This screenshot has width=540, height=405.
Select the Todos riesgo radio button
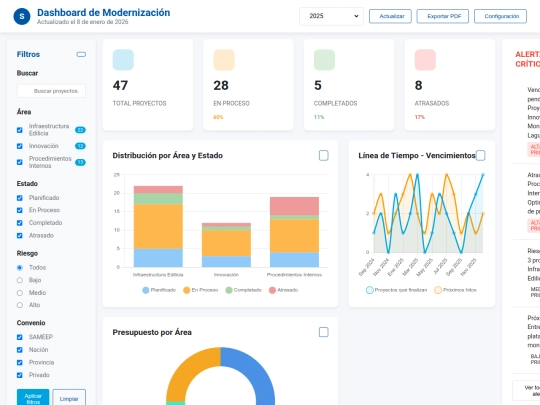click(20, 268)
